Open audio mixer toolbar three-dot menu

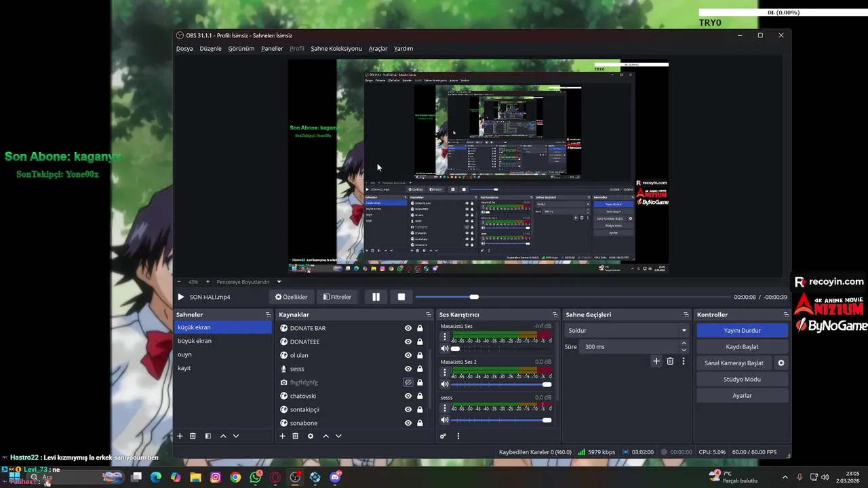(x=458, y=436)
